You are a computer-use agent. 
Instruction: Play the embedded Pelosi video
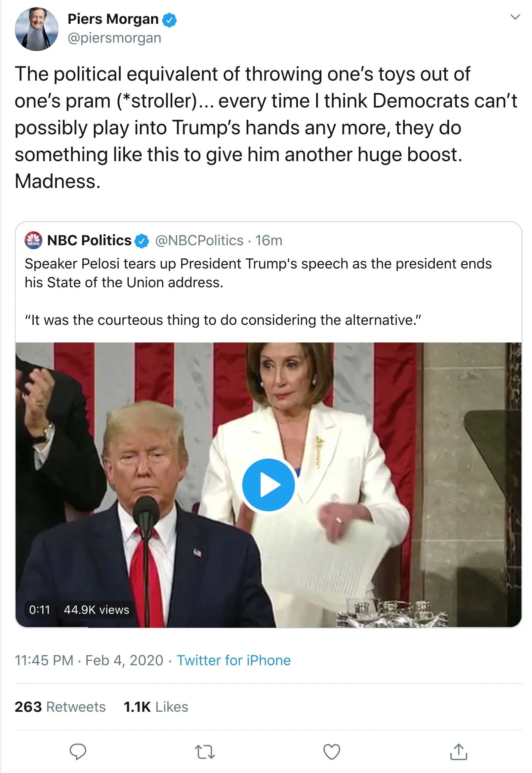pos(268,484)
